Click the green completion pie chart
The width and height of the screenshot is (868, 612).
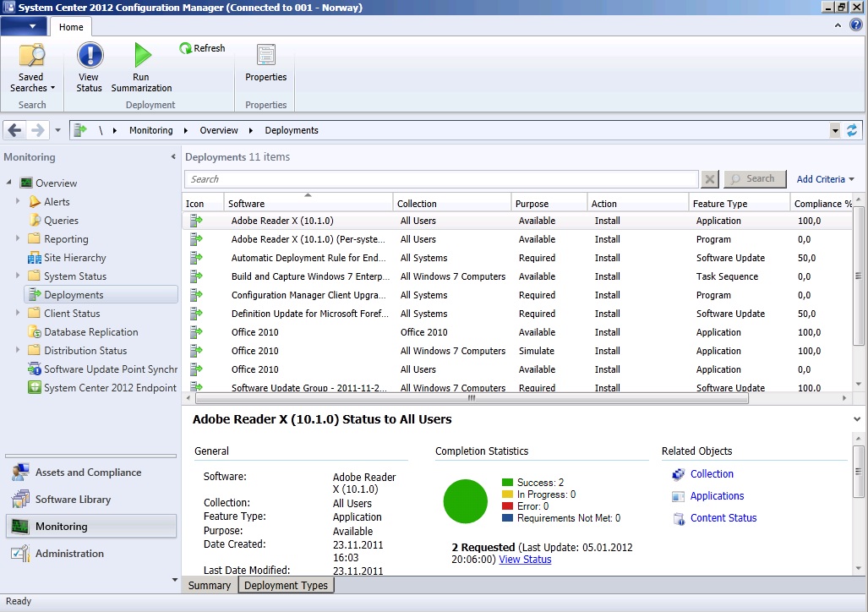[465, 501]
